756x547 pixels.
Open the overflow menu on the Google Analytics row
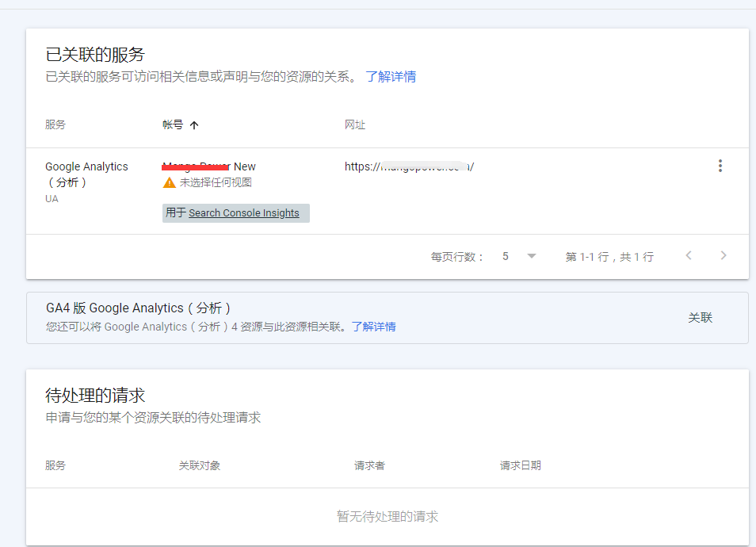(720, 166)
